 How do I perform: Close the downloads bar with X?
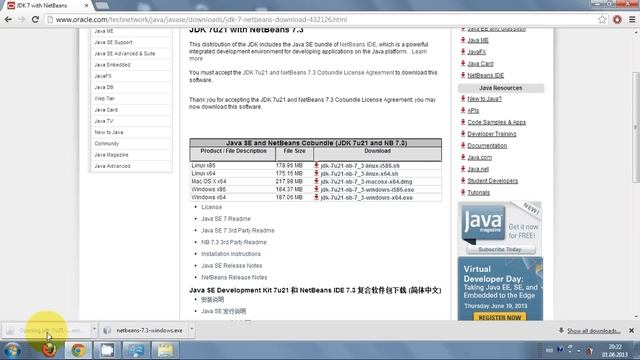coord(631,330)
